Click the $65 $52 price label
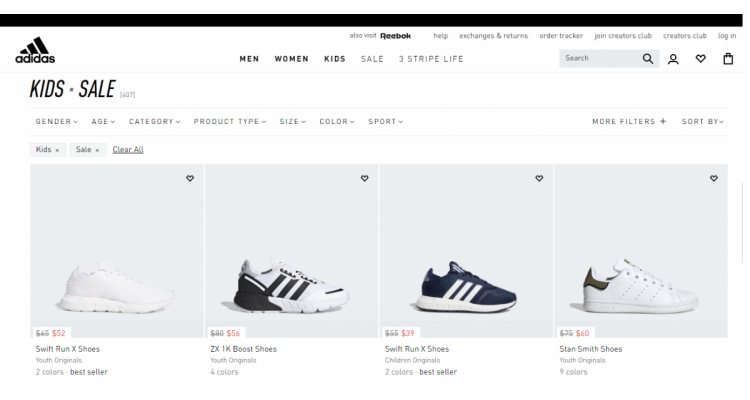This screenshot has height=400, width=750. (50, 333)
